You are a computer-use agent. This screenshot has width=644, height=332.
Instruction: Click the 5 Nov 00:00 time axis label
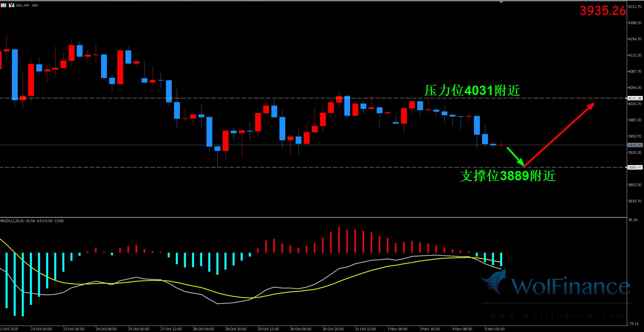(x=494, y=329)
